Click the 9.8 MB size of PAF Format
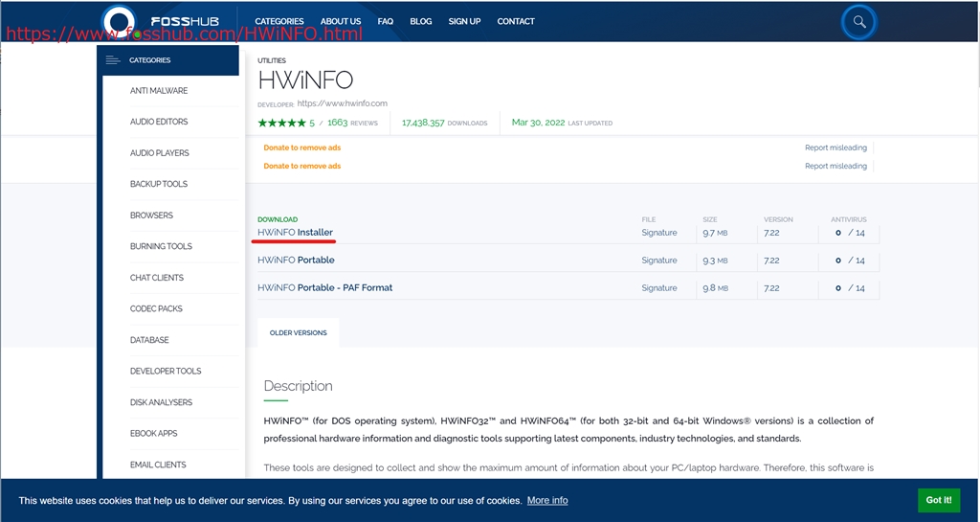Image resolution: width=980 pixels, height=522 pixels. pyautogui.click(x=715, y=287)
